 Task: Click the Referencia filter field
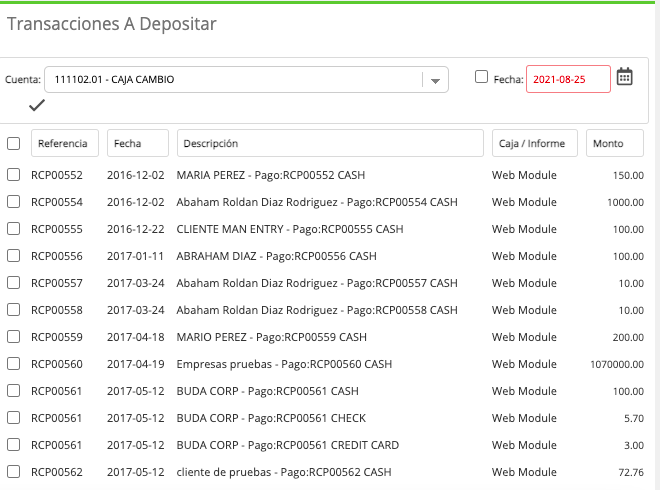pyautogui.click(x=65, y=143)
